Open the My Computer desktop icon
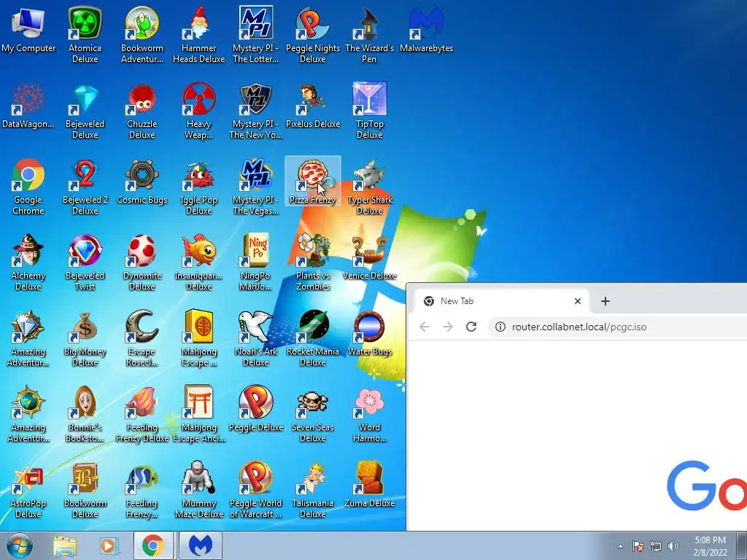Screen dimensions: 747x560 28,29
